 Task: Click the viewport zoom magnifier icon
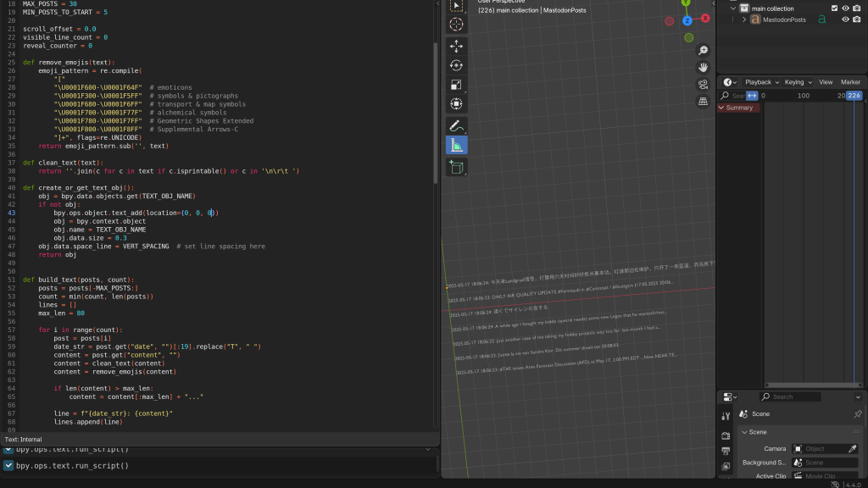[x=703, y=50]
